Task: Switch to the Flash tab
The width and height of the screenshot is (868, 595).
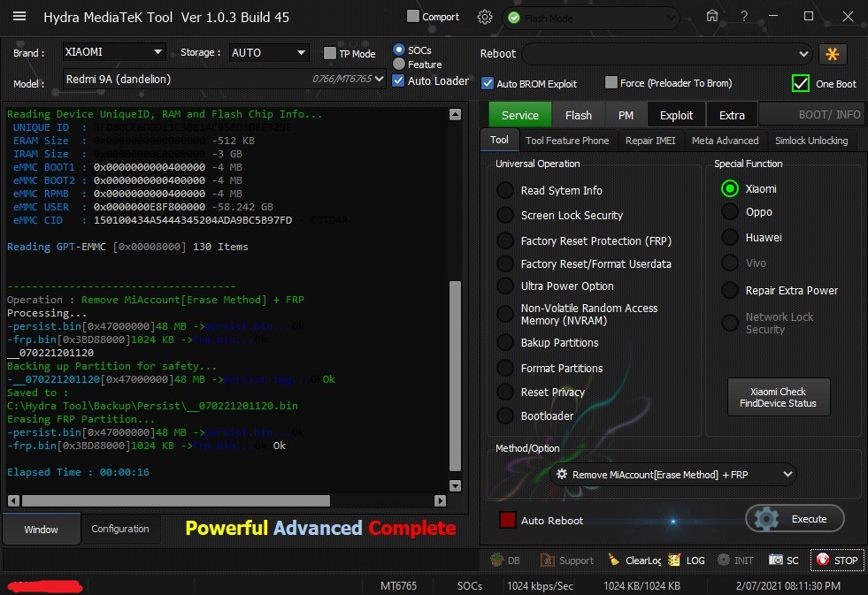Action: click(x=578, y=115)
